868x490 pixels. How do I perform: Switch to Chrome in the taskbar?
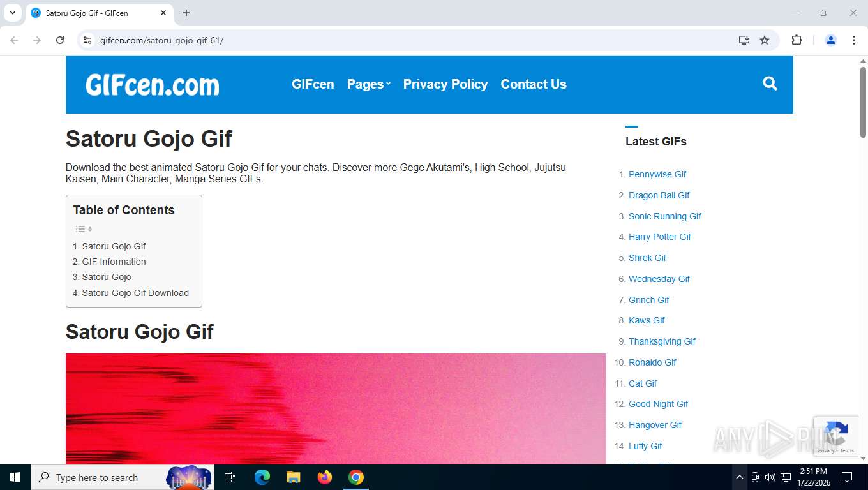[x=356, y=477]
